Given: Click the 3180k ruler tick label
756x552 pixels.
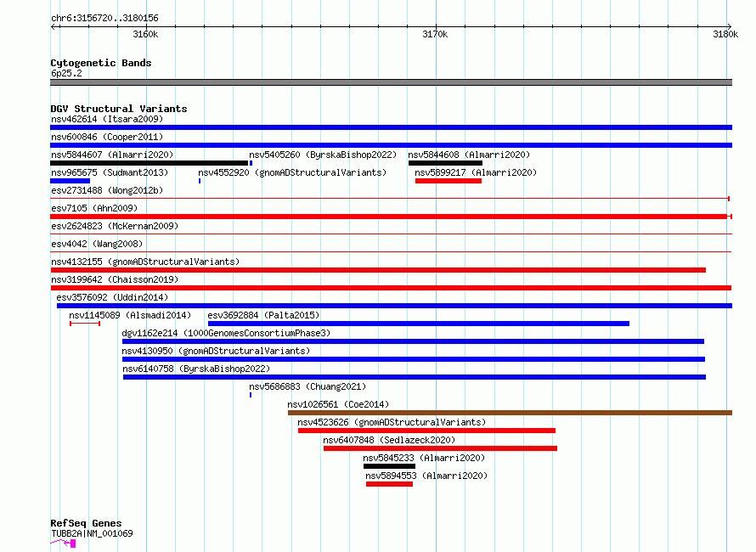Looking at the screenshot, I should (725, 34).
